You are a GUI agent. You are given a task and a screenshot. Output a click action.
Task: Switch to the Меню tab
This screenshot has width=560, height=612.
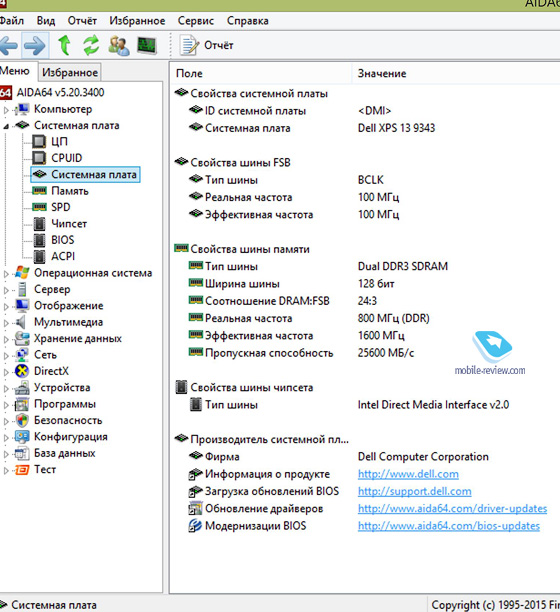16,71
